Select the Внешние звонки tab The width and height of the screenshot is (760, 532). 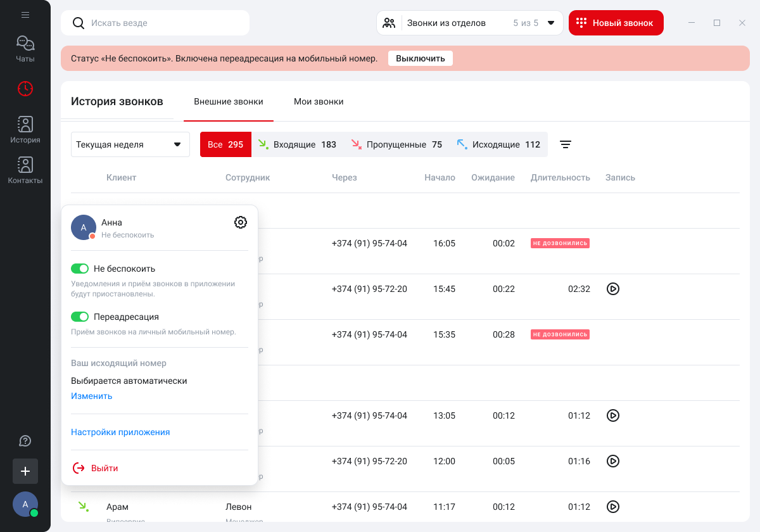click(x=229, y=101)
